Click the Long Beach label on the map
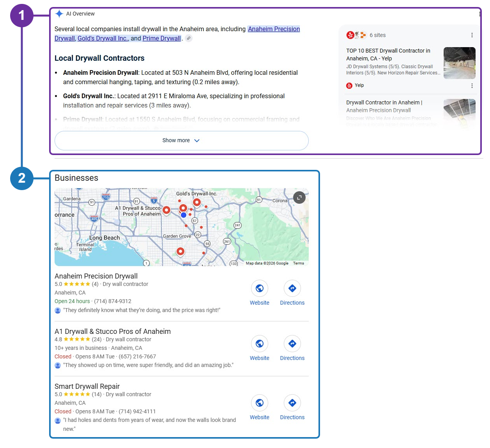 coord(104,238)
